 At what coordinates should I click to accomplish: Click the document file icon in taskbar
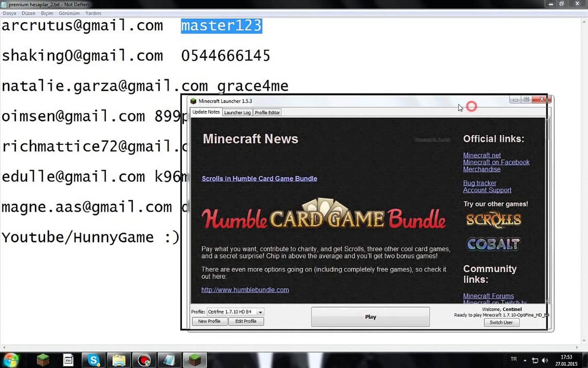tap(68, 360)
